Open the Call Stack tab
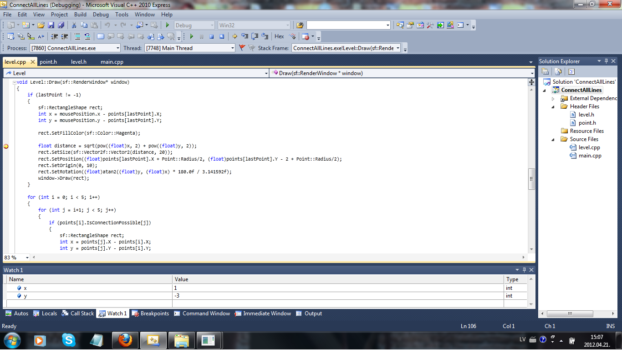Viewport: 622px width, 364px height. coord(77,313)
